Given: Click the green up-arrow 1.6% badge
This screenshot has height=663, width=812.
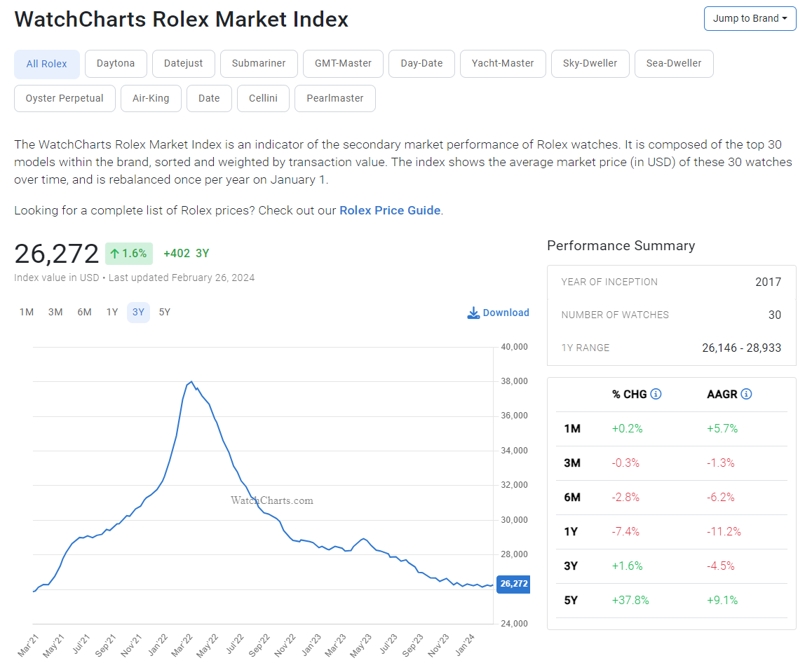Looking at the screenshot, I should (129, 254).
